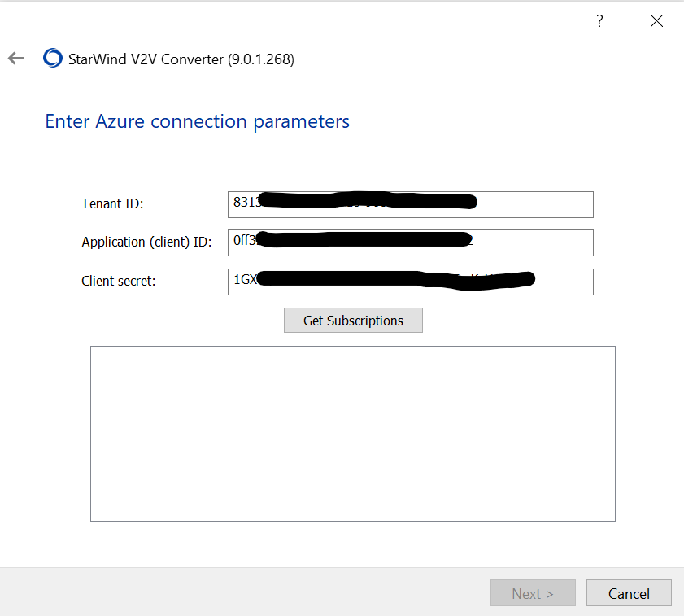The height and width of the screenshot is (616, 684).
Task: Click the Get Subscriptions button
Action: tap(353, 321)
